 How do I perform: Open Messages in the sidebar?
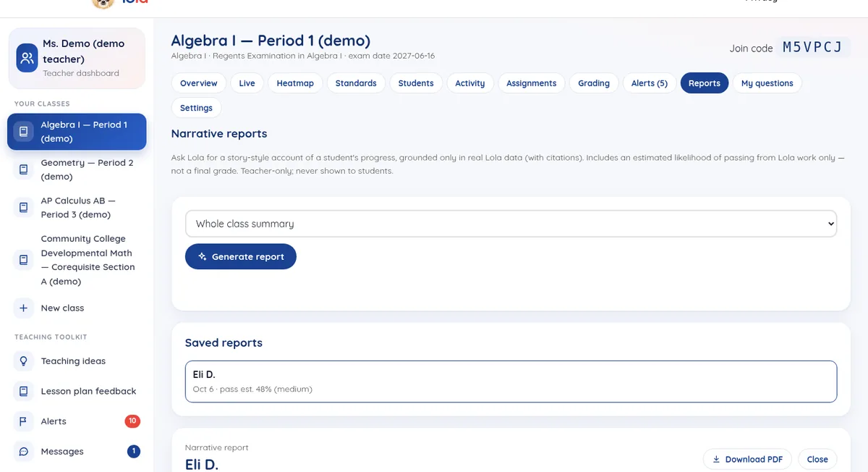(x=77, y=452)
